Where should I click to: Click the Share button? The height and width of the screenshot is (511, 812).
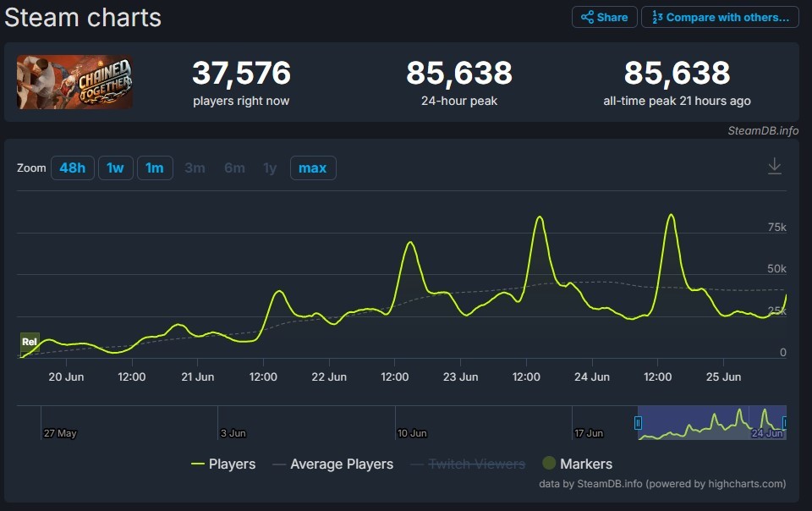[x=604, y=17]
